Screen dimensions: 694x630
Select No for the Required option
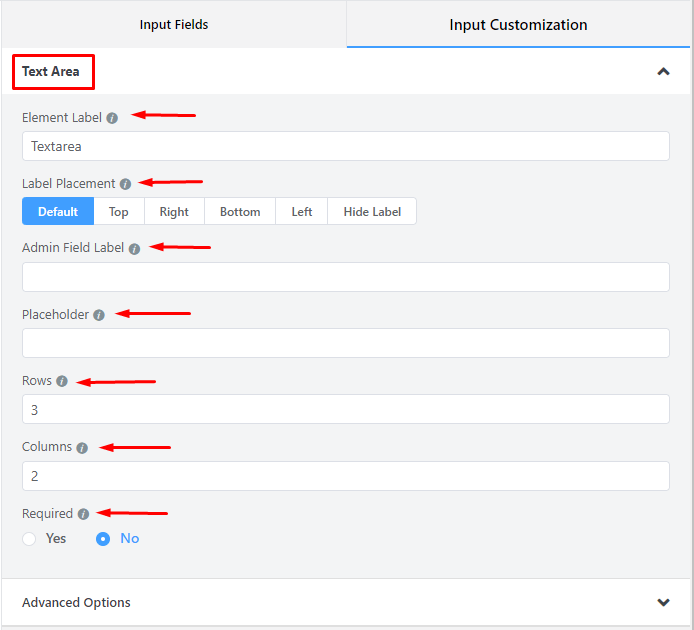103,539
